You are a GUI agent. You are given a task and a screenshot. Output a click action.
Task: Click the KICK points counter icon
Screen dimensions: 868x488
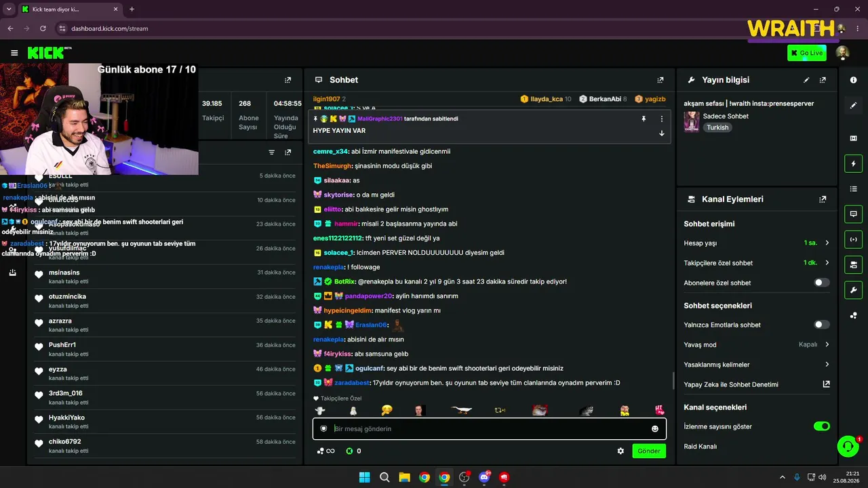(x=349, y=451)
